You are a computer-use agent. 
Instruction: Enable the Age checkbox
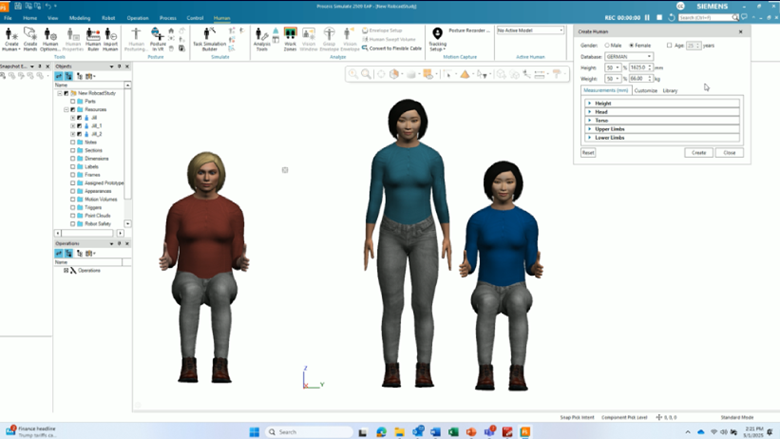669,45
